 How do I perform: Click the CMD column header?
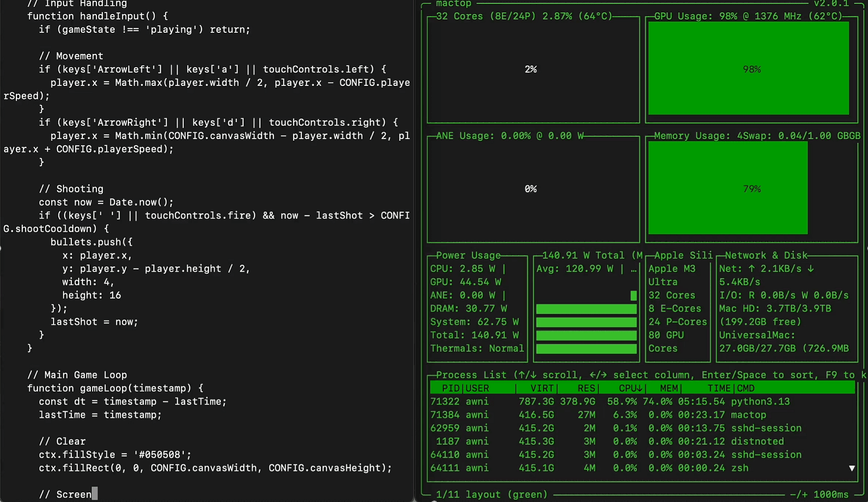coord(746,388)
